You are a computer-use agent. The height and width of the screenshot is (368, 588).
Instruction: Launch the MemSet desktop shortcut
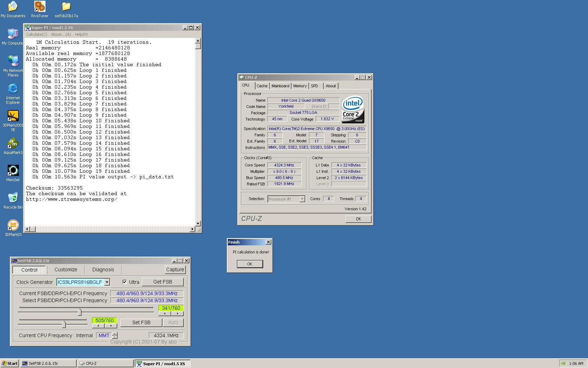[13, 173]
